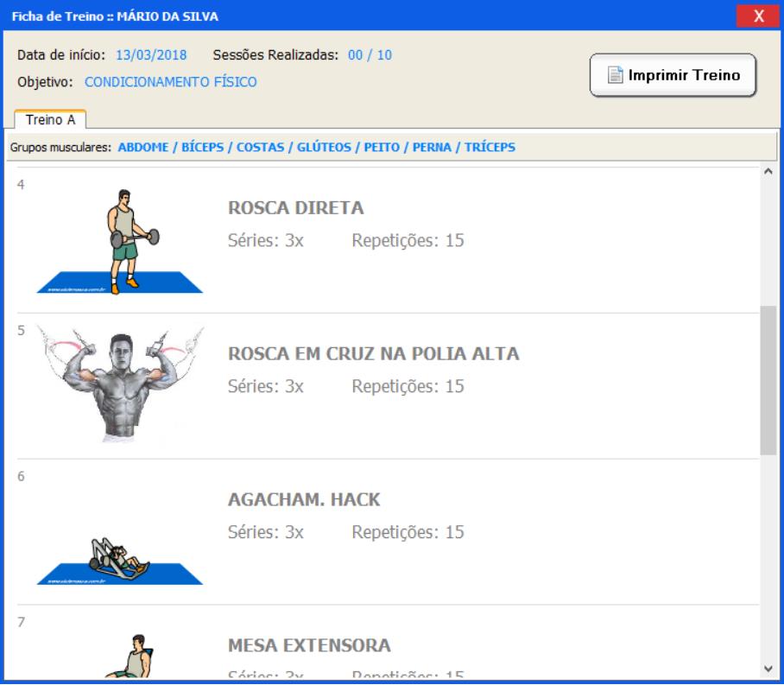Switch to the Treino A tab

coord(50,120)
